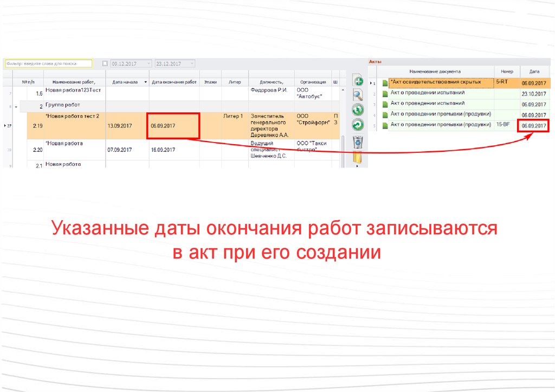Image resolution: width=555 pixels, height=392 pixels.
Task: Click the green double-arrow refresh icon
Action: point(358,110)
